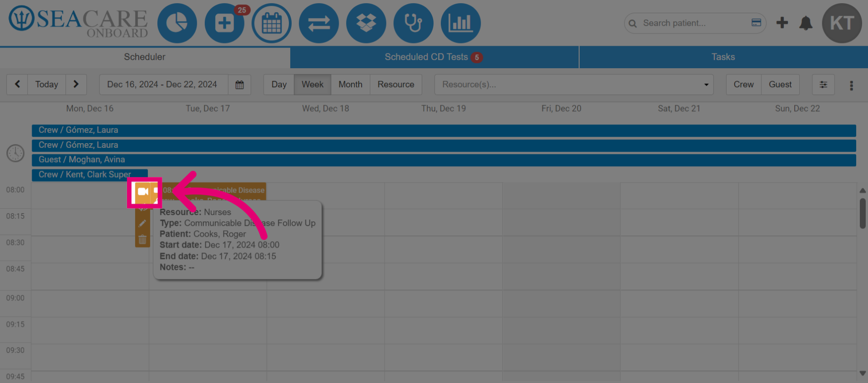Open the vertical three-dot more menu
This screenshot has width=868, height=383.
coord(851,85)
